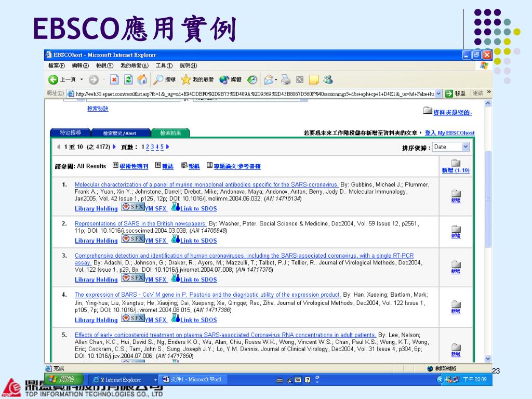Open the 資料夾是空的 folder link
The image size is (532, 399).
[453, 113]
